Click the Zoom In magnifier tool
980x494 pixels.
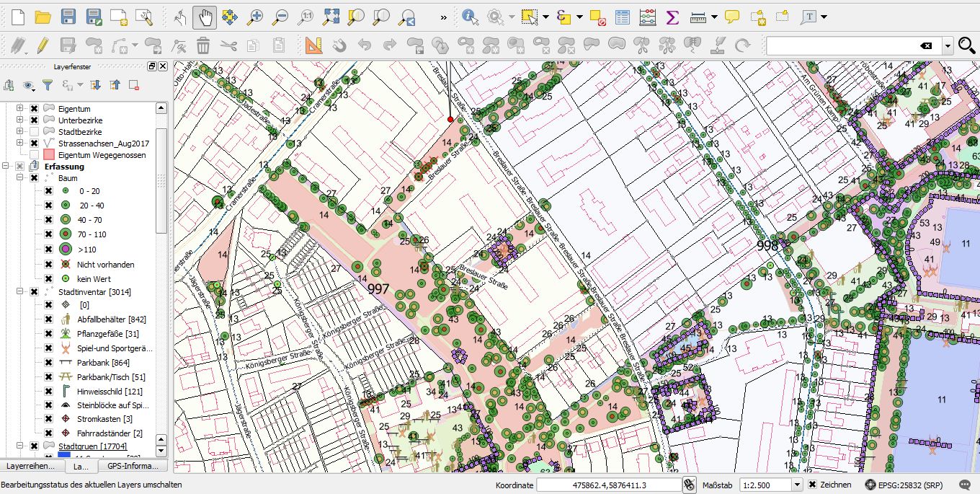[255, 16]
